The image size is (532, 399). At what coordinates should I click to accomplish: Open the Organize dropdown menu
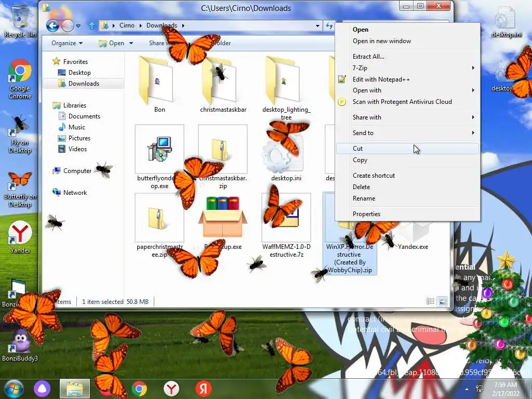click(67, 43)
